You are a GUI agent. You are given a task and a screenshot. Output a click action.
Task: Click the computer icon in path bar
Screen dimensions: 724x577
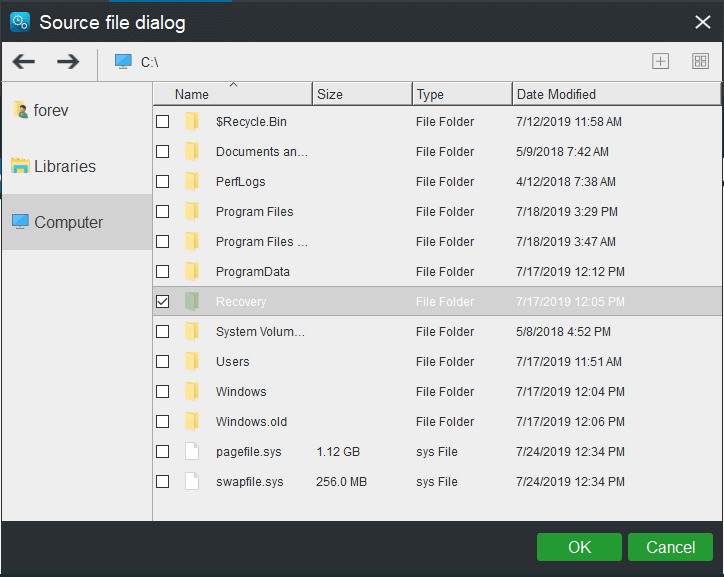pos(123,62)
